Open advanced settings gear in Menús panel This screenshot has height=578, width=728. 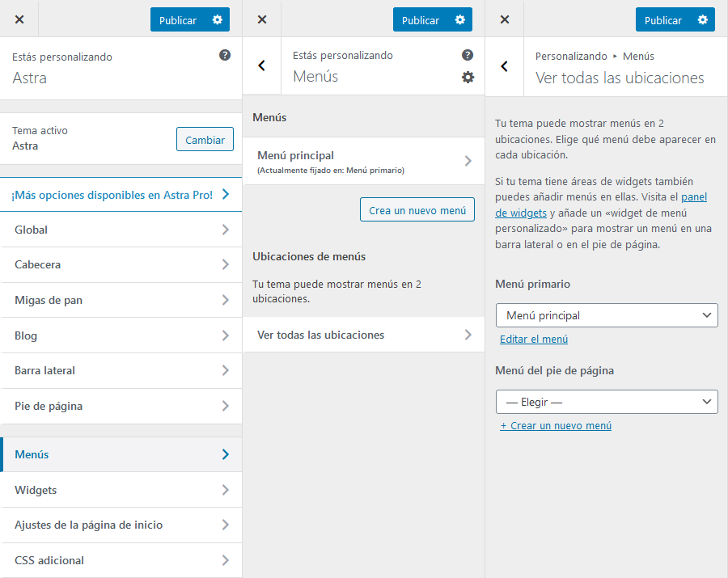(468, 77)
